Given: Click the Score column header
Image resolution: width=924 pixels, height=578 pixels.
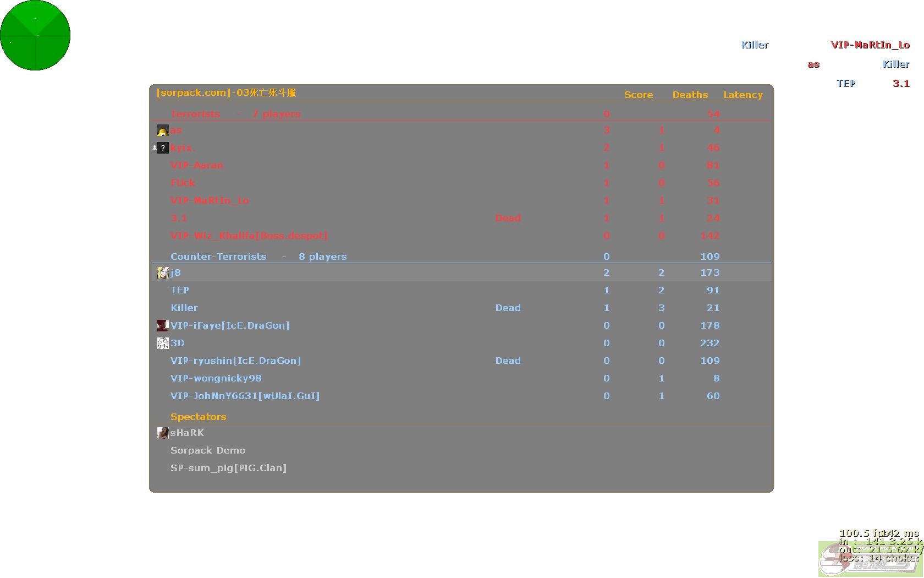Looking at the screenshot, I should pyautogui.click(x=638, y=95).
